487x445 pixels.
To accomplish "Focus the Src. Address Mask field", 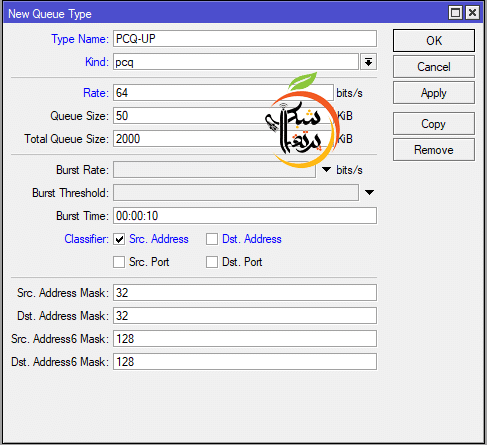I will [245, 293].
